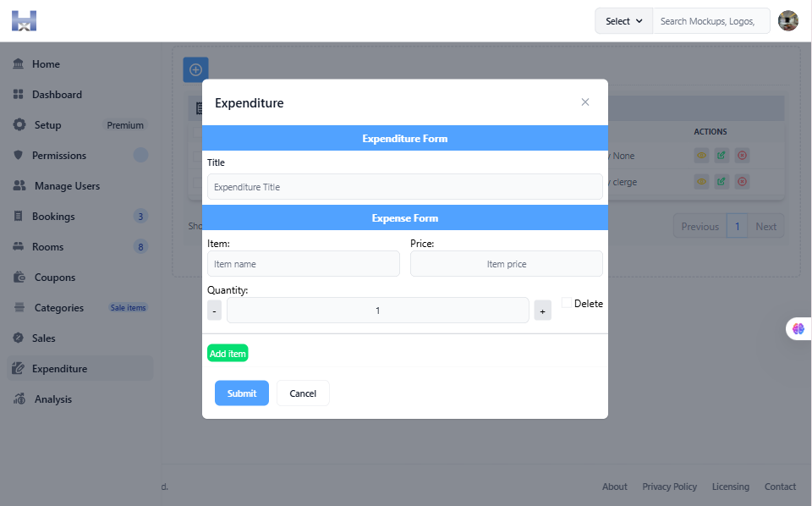
Task: Click the green edit icon on the None row
Action: click(x=721, y=155)
